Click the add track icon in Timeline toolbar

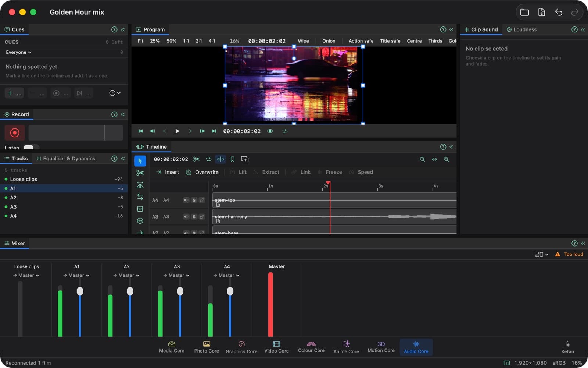(245, 159)
